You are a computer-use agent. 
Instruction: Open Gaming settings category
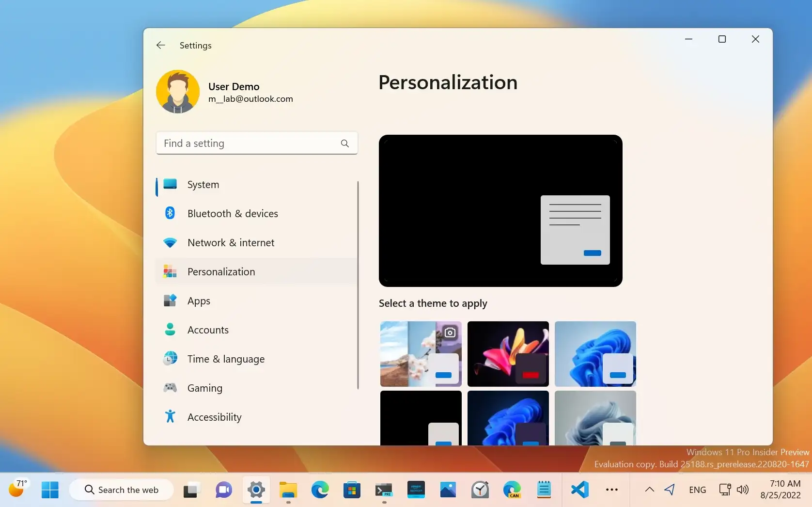point(256,388)
